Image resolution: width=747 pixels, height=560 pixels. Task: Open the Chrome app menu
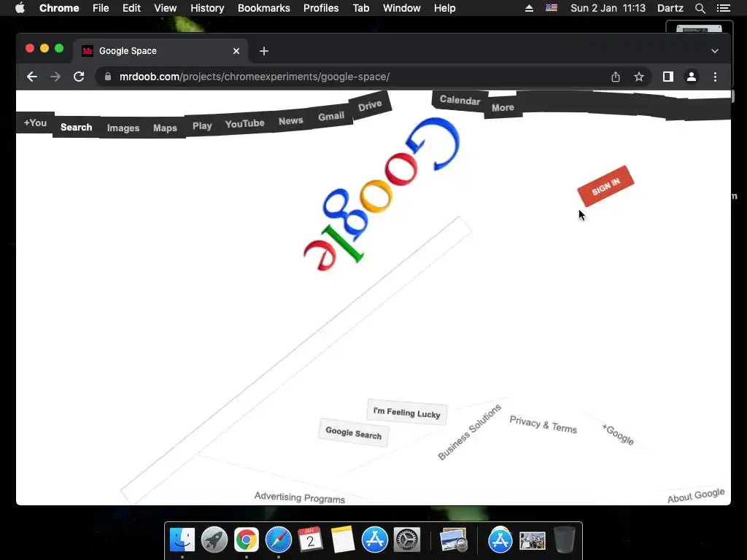pyautogui.click(x=59, y=8)
